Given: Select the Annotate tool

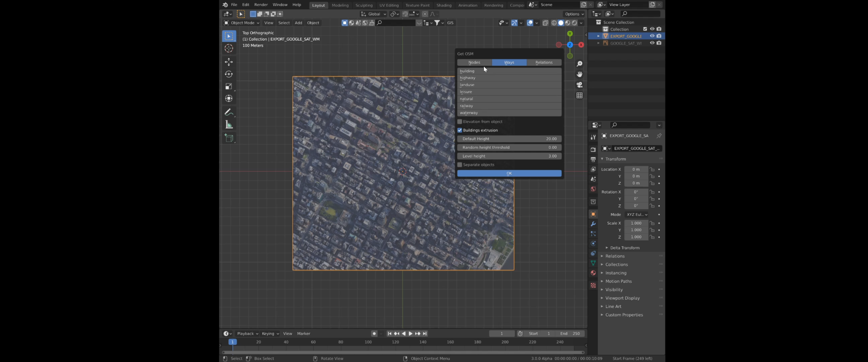Looking at the screenshot, I should (229, 112).
